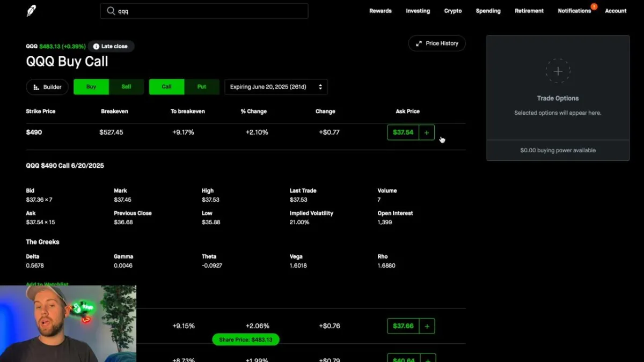Click the orange notifications alert badge
644x362 pixels.
[594, 6]
